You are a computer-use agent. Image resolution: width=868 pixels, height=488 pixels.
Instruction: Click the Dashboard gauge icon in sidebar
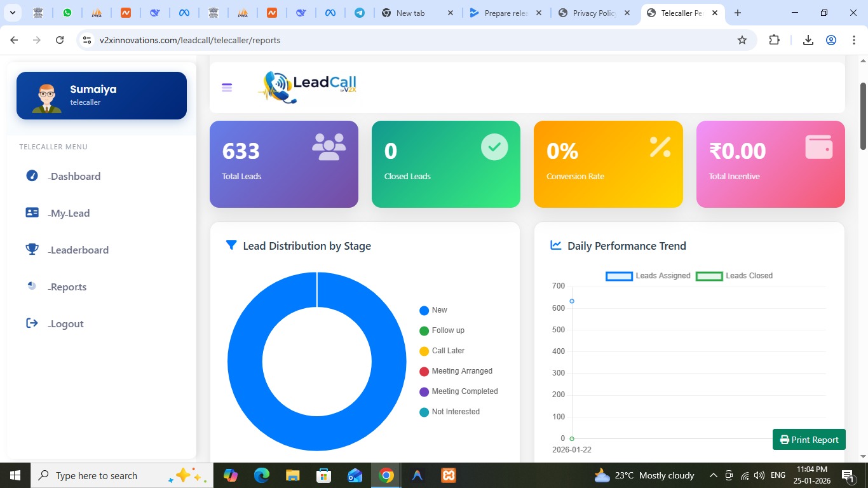tap(32, 176)
